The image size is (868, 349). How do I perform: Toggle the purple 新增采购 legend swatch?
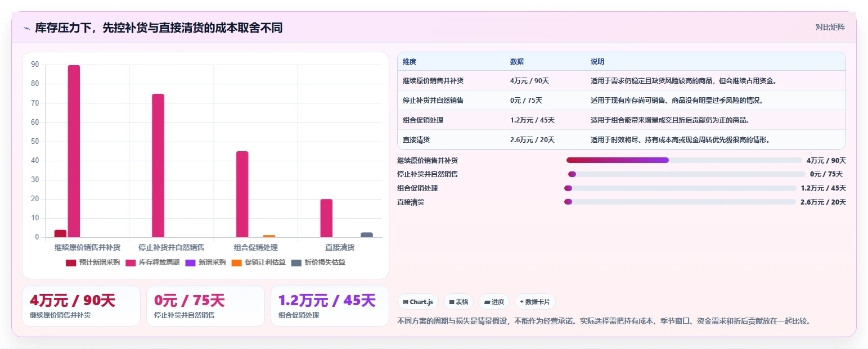[190, 262]
